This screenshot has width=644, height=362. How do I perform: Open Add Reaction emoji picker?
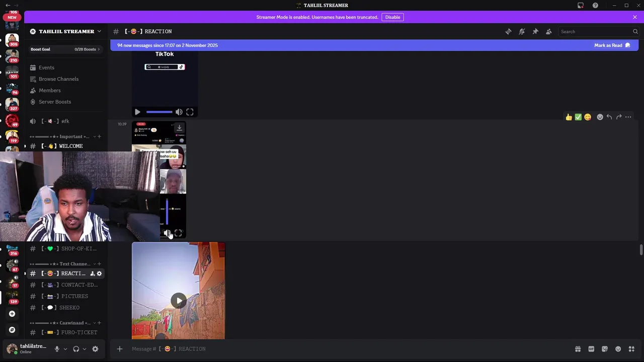(600, 117)
